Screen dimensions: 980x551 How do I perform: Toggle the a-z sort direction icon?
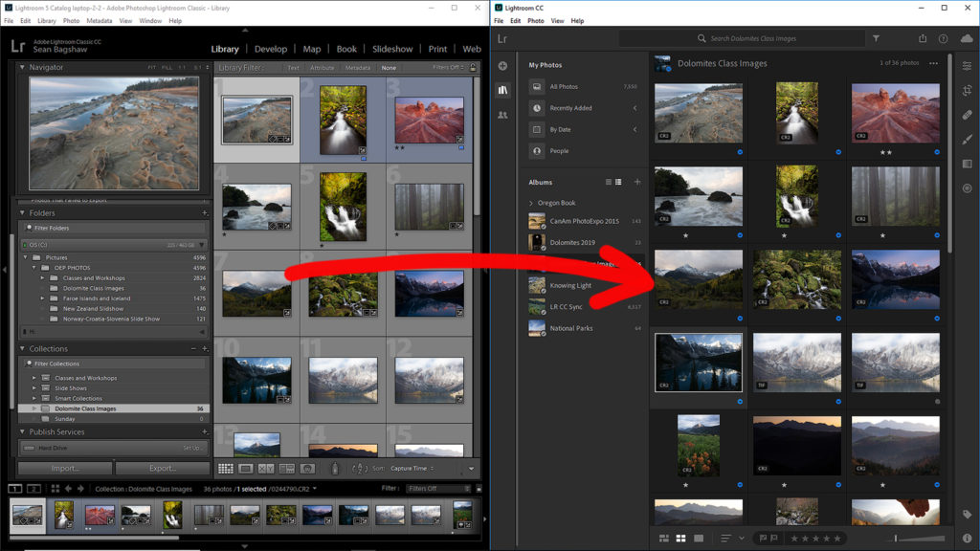(360, 469)
